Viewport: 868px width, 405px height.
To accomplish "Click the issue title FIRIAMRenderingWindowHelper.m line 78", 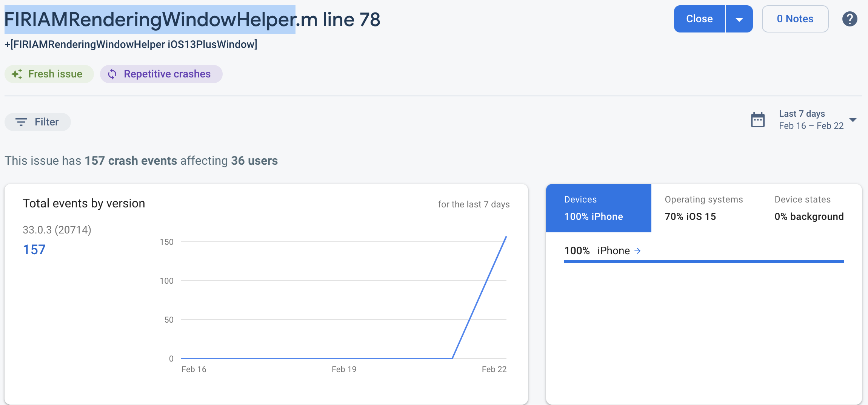I will pyautogui.click(x=192, y=20).
